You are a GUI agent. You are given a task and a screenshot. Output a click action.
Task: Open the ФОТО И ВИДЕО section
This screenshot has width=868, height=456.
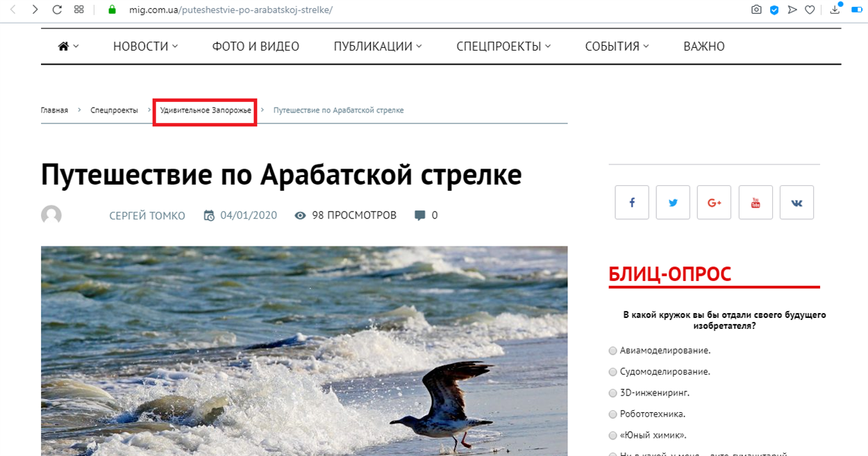pyautogui.click(x=256, y=47)
